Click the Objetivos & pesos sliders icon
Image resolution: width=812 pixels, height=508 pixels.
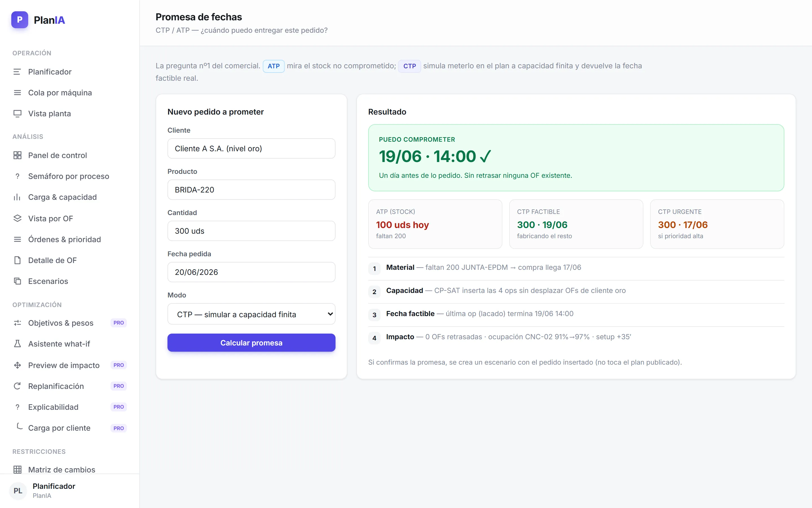(x=17, y=323)
